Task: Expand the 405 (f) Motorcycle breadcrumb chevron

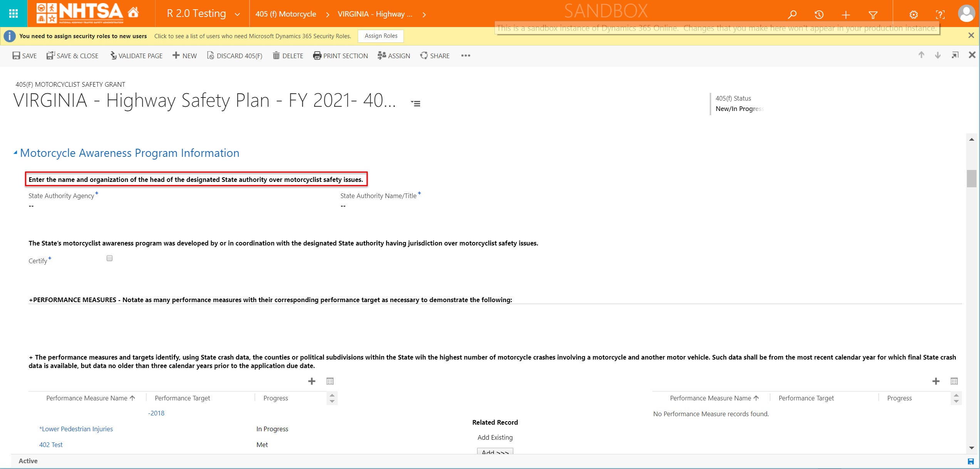Action: coord(327,15)
